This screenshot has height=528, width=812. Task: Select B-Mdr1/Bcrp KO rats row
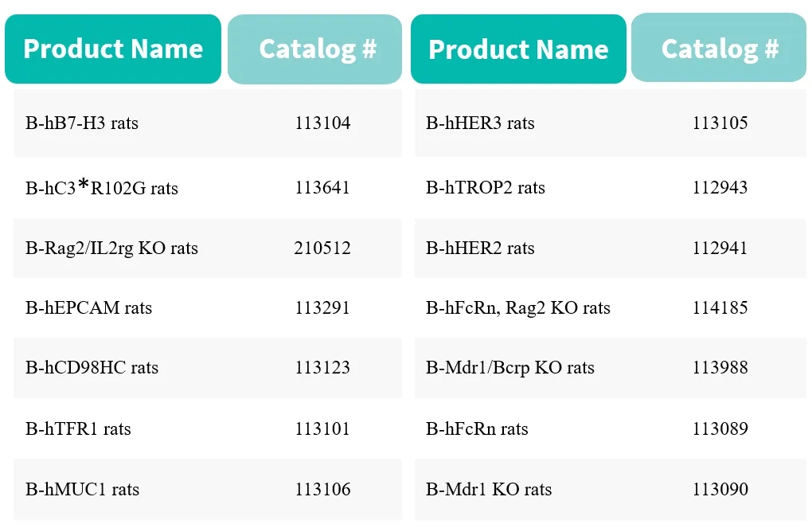click(x=510, y=368)
